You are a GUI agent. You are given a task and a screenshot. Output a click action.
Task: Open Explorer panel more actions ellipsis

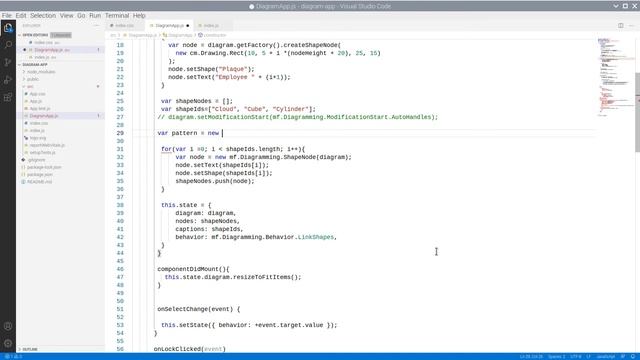tap(96, 25)
